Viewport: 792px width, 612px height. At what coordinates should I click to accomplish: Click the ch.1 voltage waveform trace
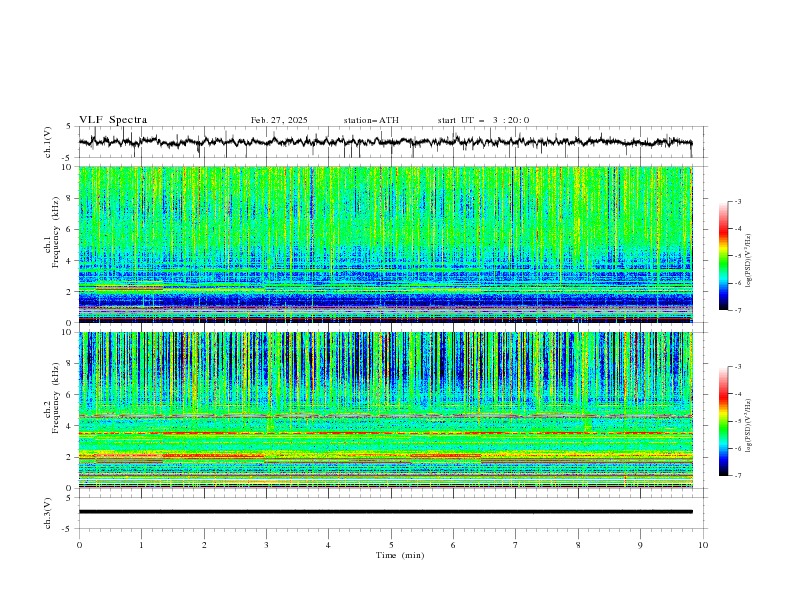tap(385, 142)
